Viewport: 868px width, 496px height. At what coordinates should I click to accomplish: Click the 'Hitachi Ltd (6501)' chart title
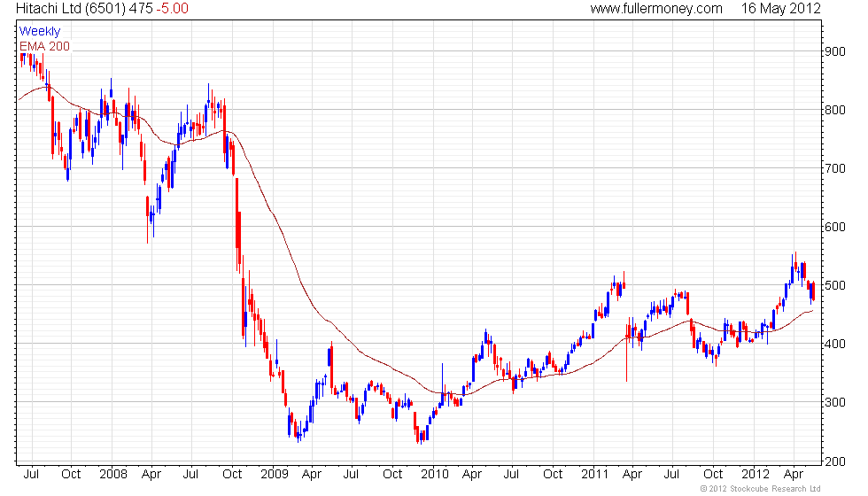pyautogui.click(x=72, y=8)
